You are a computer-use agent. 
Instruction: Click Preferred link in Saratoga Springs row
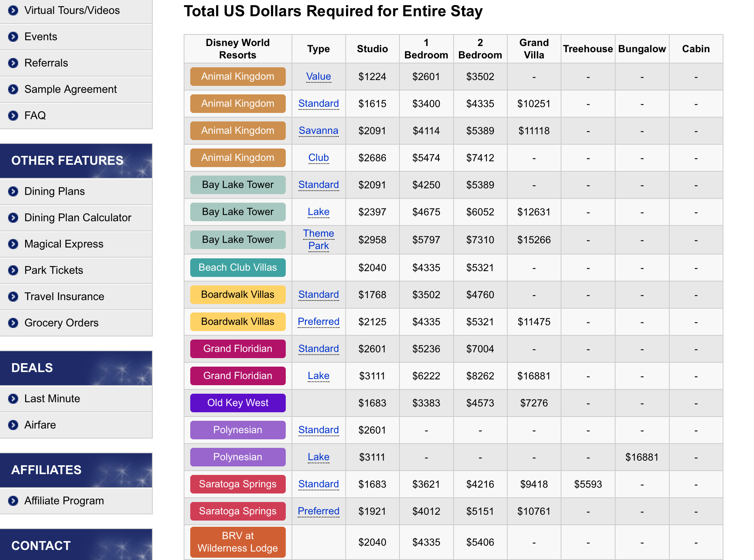coord(319,511)
